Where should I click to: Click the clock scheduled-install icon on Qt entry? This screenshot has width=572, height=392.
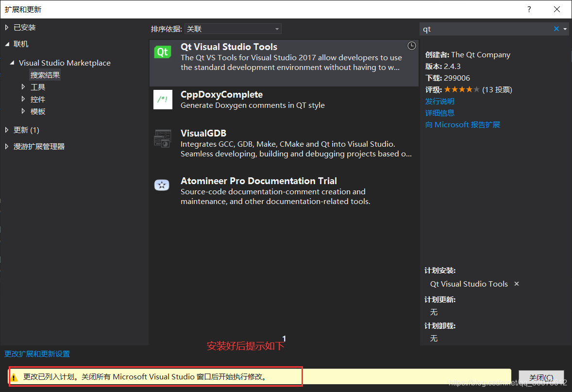[x=411, y=46]
